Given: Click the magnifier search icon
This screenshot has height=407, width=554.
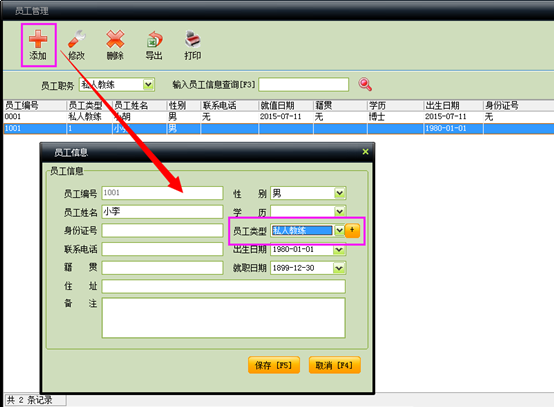Looking at the screenshot, I should [365, 84].
